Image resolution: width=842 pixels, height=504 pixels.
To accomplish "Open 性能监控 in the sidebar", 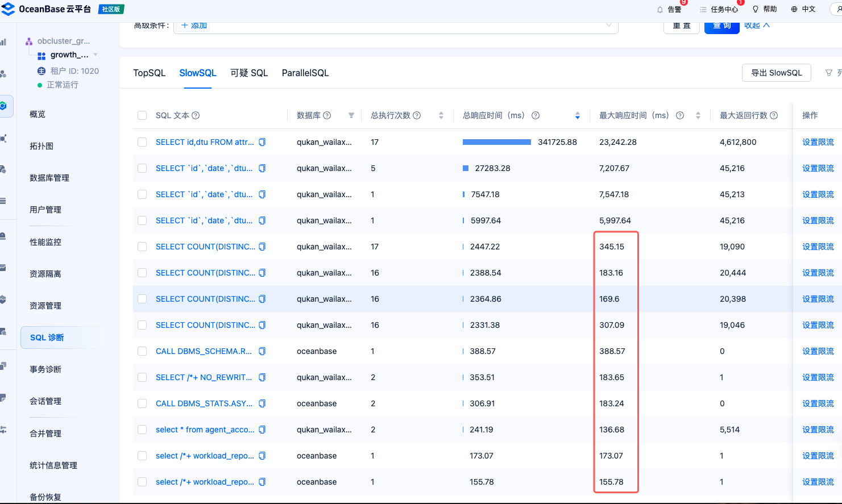I will (45, 242).
